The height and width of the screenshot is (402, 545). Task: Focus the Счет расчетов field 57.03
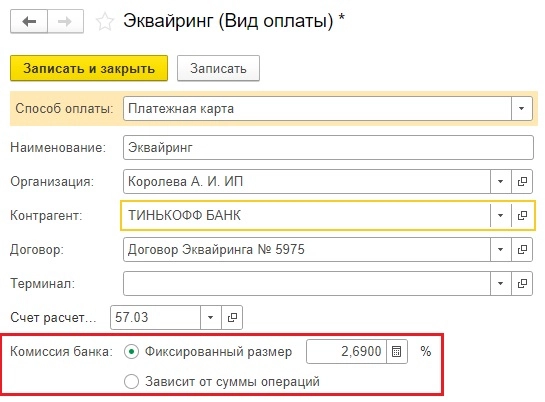(155, 317)
